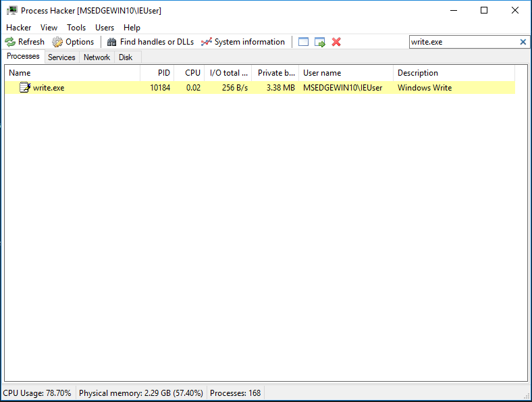Click PID value 10184

tap(160, 88)
